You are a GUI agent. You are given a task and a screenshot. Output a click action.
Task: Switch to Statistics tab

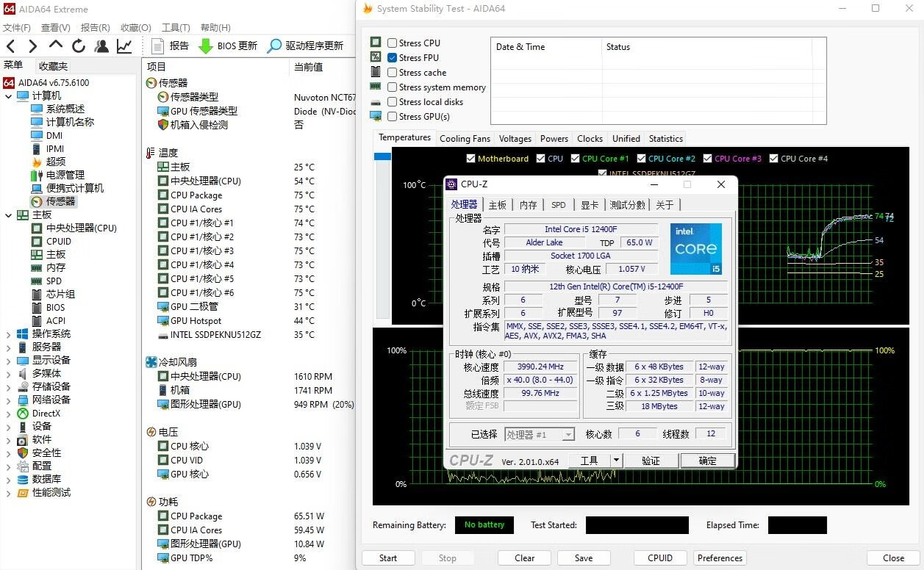coord(666,139)
